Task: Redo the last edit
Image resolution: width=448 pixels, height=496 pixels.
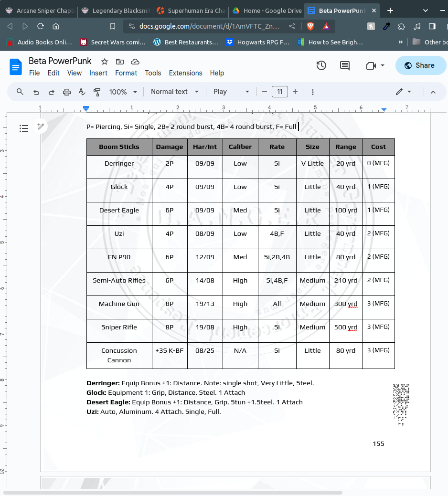Action: 51,92
